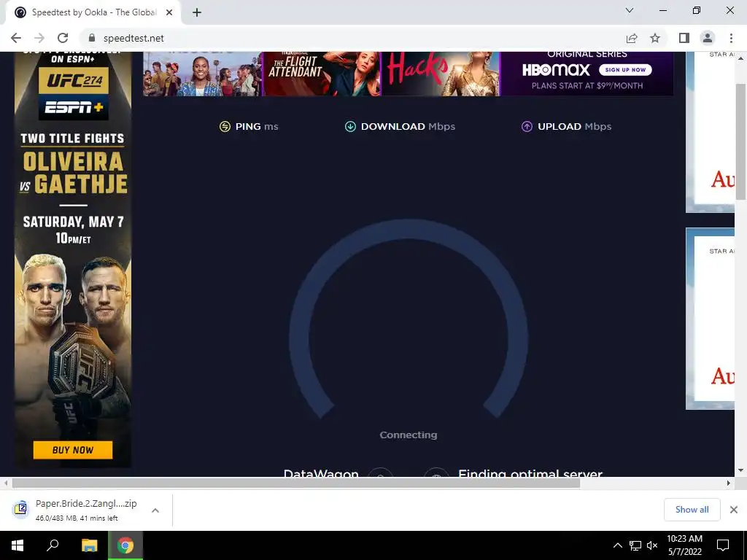This screenshot has height=560, width=747.
Task: Click the forward navigation arrow
Action: (39, 38)
